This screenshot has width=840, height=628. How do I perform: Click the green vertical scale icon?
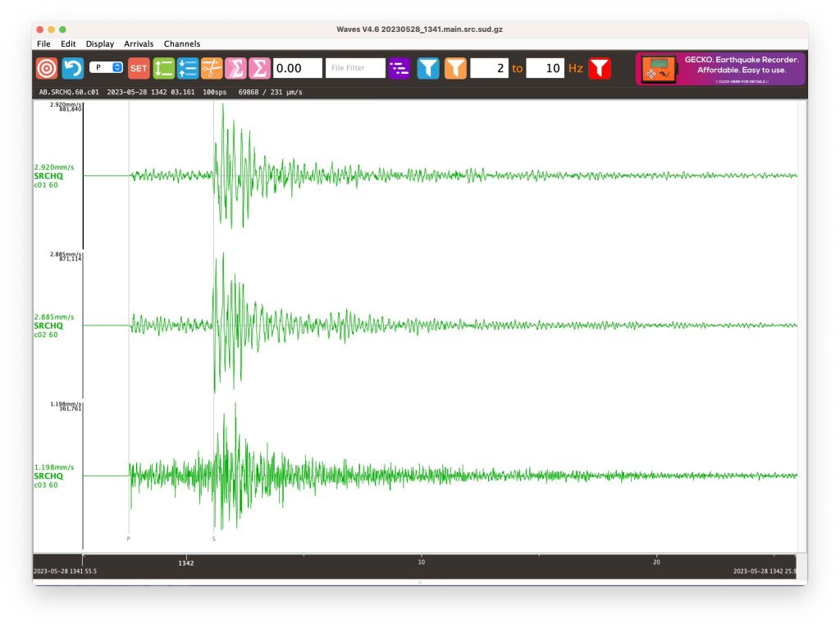pos(164,68)
